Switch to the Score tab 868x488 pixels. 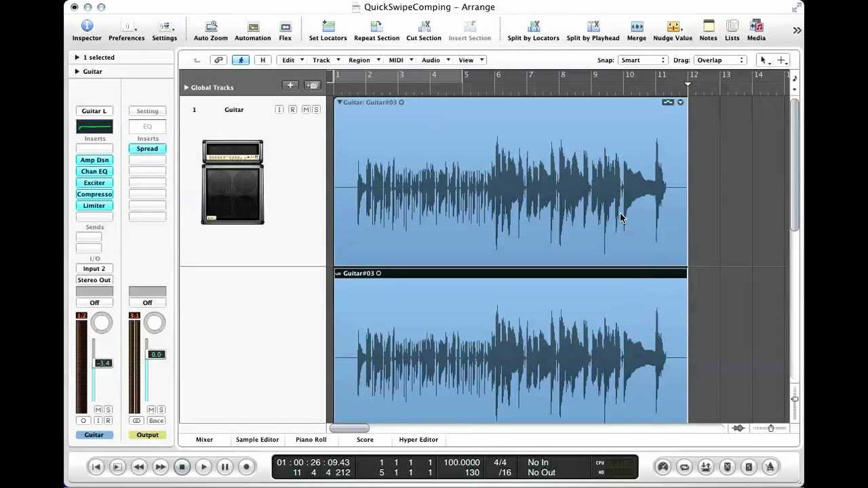click(365, 440)
